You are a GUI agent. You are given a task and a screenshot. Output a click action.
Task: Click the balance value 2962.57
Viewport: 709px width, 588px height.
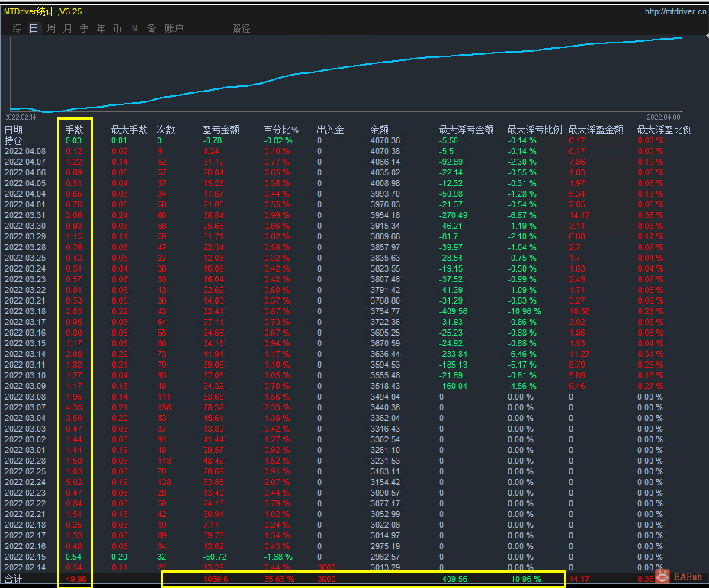coord(385,557)
